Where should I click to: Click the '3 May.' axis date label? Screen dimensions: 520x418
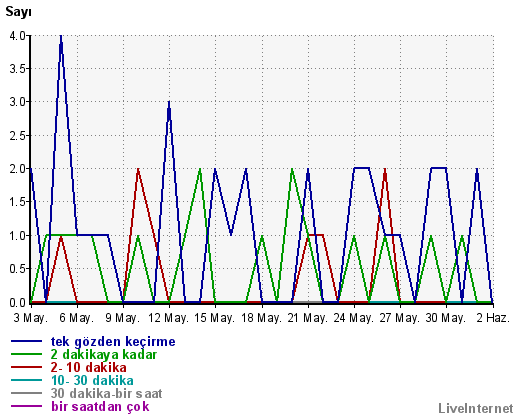coord(31,318)
